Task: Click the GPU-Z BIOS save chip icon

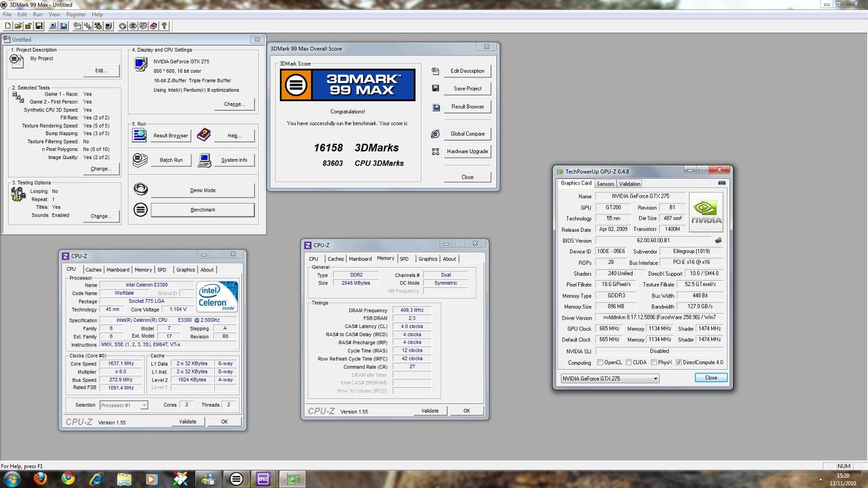Action: point(718,240)
